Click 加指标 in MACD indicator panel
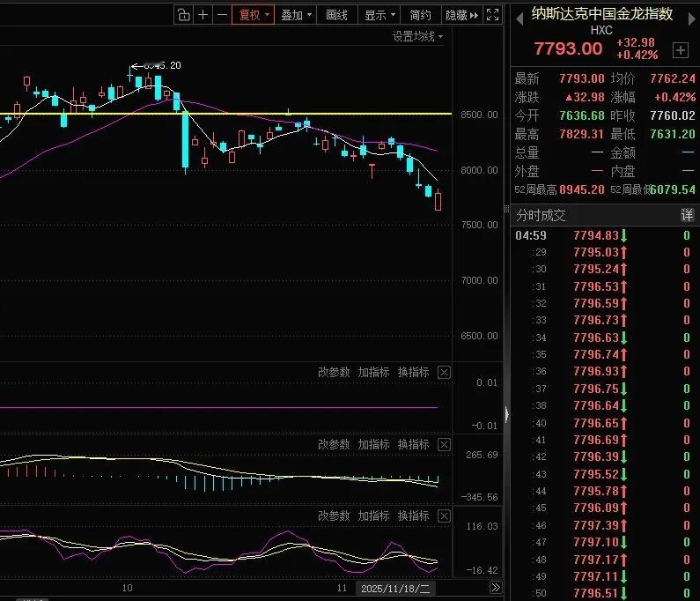 [x=373, y=444]
